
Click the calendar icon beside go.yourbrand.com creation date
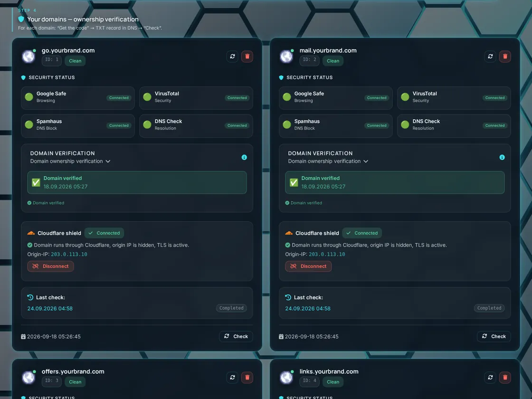[x=23, y=337]
